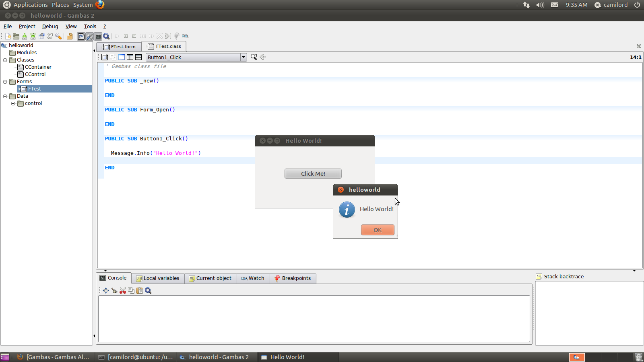Click the Finish/step out debug icon

coord(160,36)
